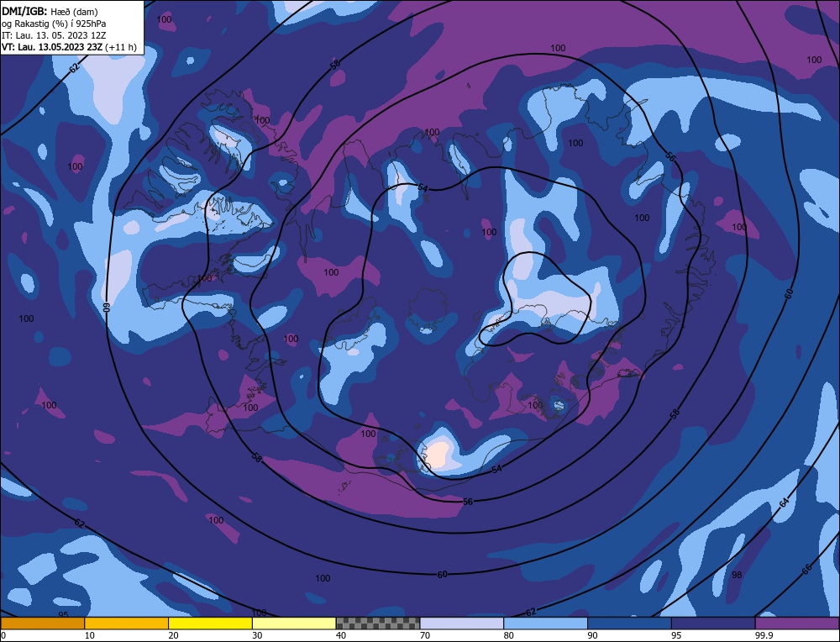Click the orange 10–20 legend swatch
Screen dimensions: 840x642
click(127, 624)
